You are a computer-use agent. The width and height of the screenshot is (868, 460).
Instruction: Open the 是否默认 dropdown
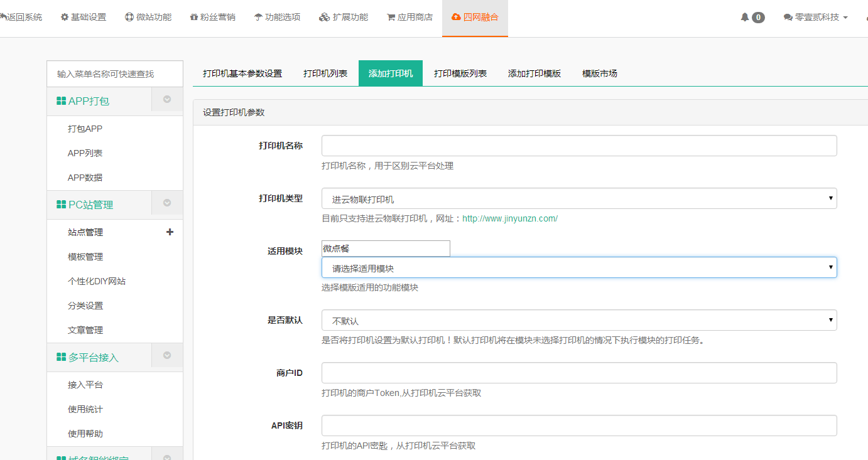(579, 320)
